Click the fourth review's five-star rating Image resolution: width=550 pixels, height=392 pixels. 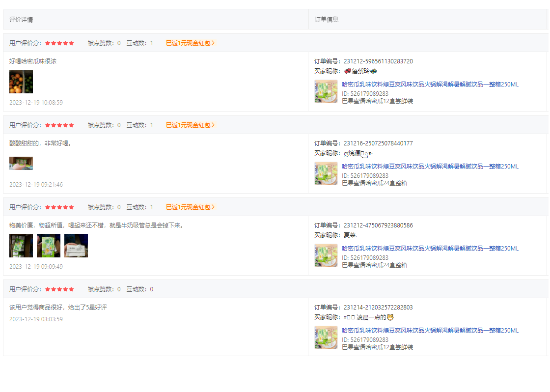59,289
